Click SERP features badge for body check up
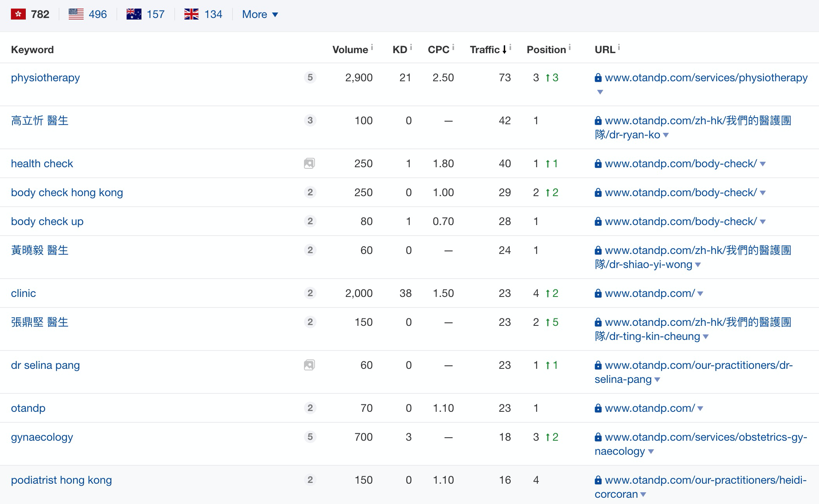 tap(310, 221)
